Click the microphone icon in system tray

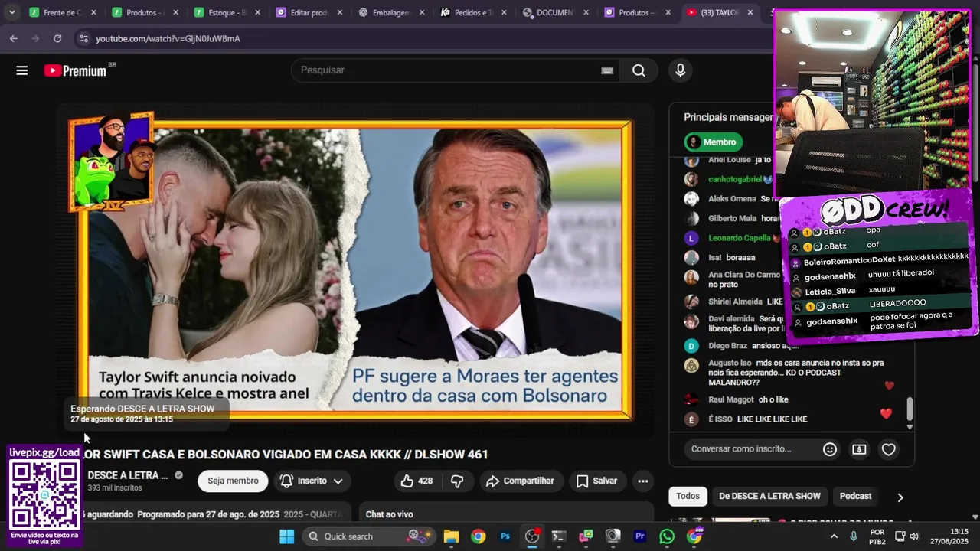(854, 536)
